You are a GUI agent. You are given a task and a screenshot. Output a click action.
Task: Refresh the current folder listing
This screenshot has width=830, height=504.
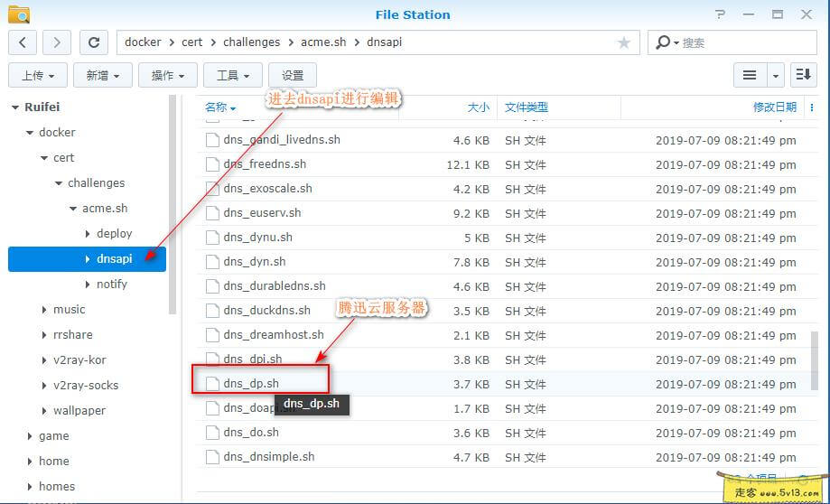(x=93, y=42)
